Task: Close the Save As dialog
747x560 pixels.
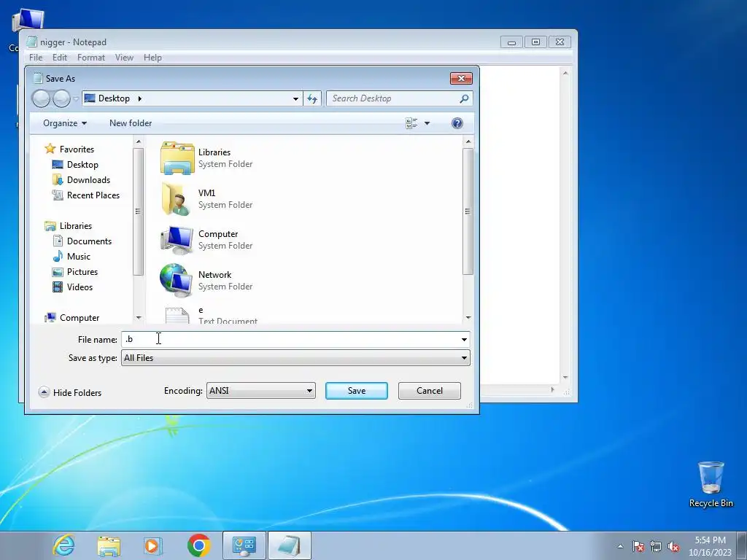Action: 461,79
